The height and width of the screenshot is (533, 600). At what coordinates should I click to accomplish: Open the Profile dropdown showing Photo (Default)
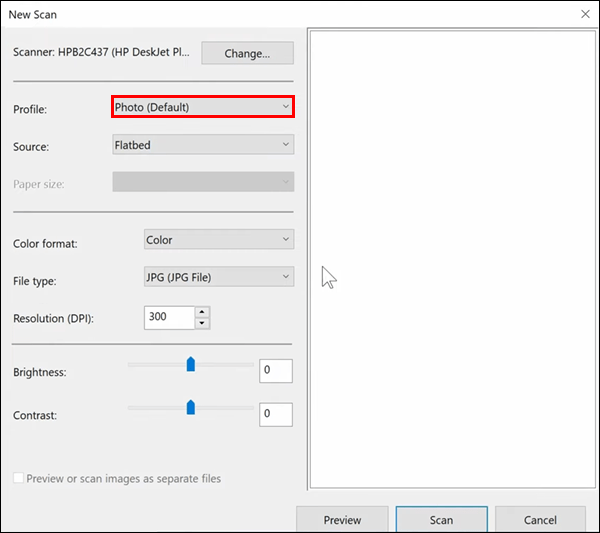tap(203, 107)
